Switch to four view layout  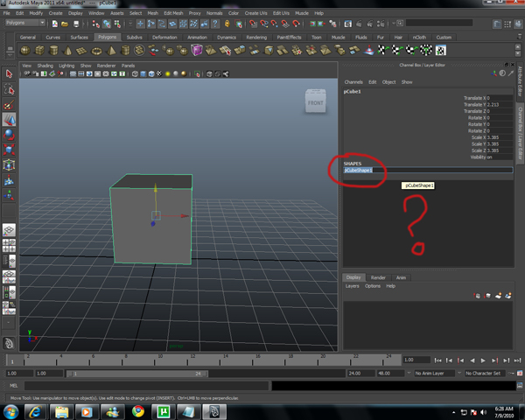coord(9,246)
